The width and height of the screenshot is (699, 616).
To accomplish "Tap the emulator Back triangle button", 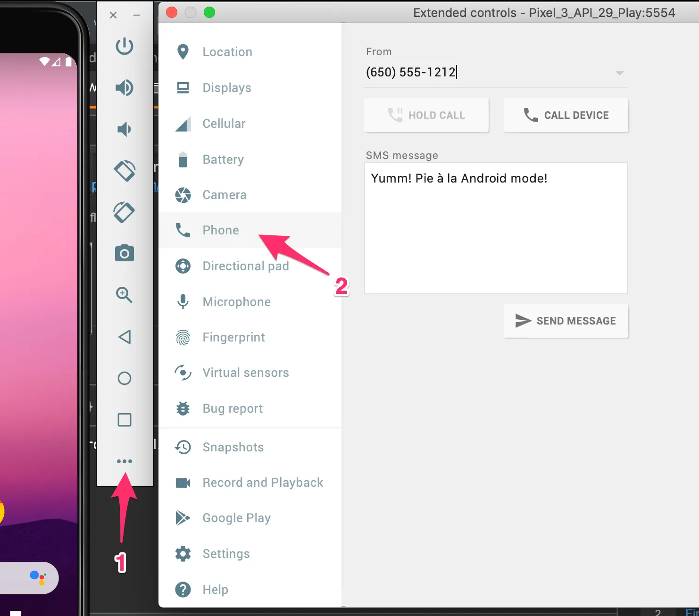I will (x=125, y=337).
